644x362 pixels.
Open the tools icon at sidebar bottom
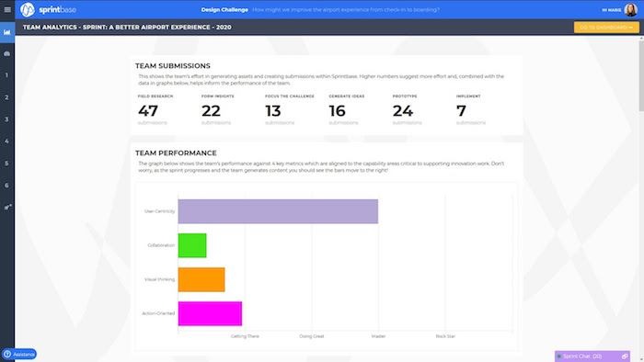7,207
